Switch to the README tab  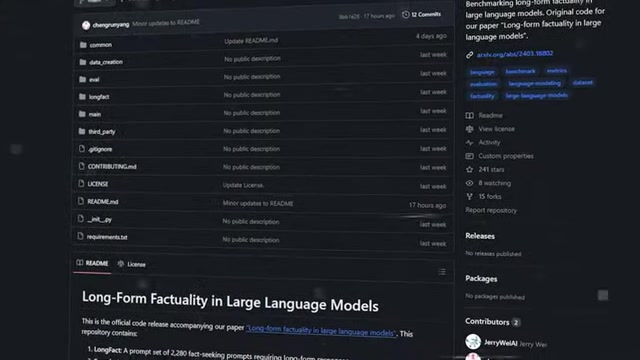(x=93, y=263)
